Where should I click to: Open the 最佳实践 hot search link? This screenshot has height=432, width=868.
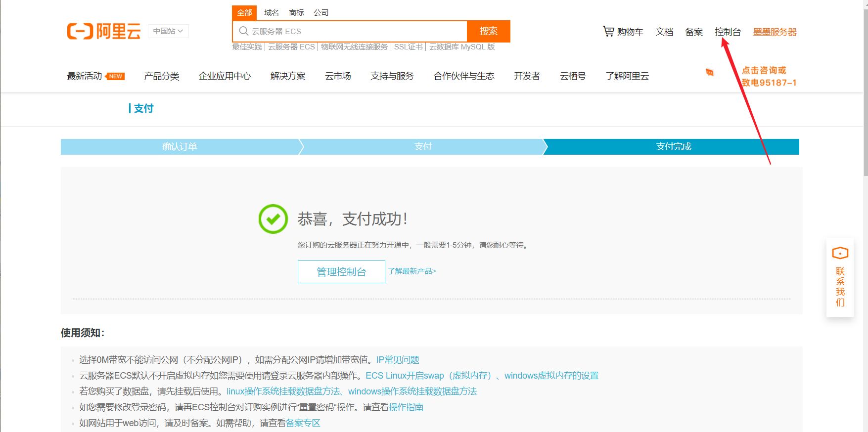[247, 47]
